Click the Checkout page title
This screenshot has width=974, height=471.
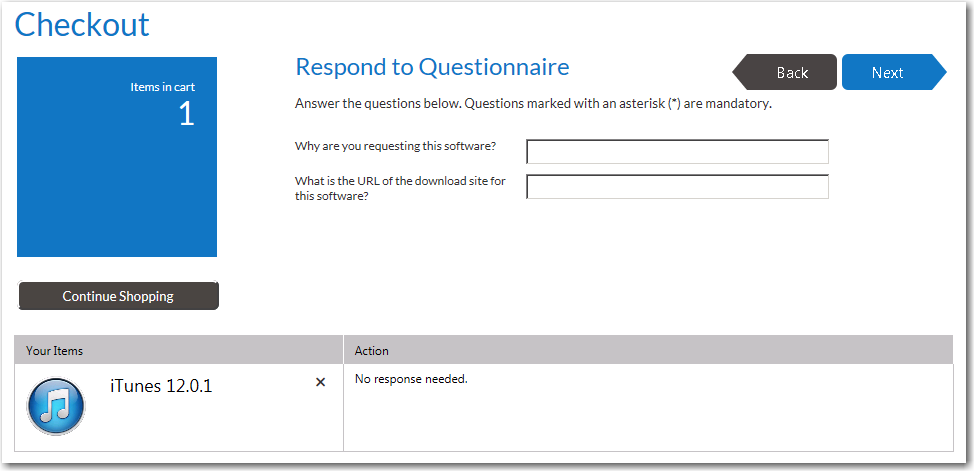82,24
